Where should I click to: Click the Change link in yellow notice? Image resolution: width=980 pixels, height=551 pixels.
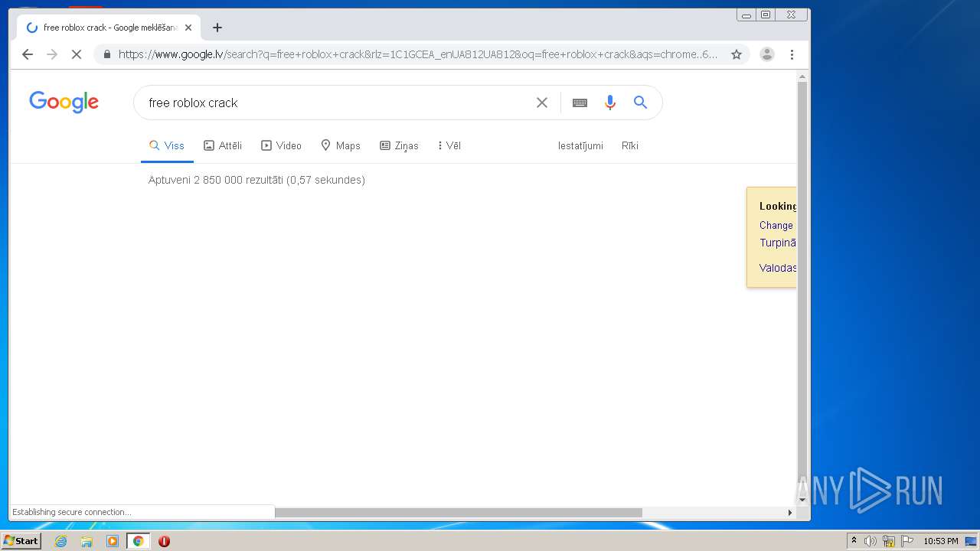(x=776, y=225)
